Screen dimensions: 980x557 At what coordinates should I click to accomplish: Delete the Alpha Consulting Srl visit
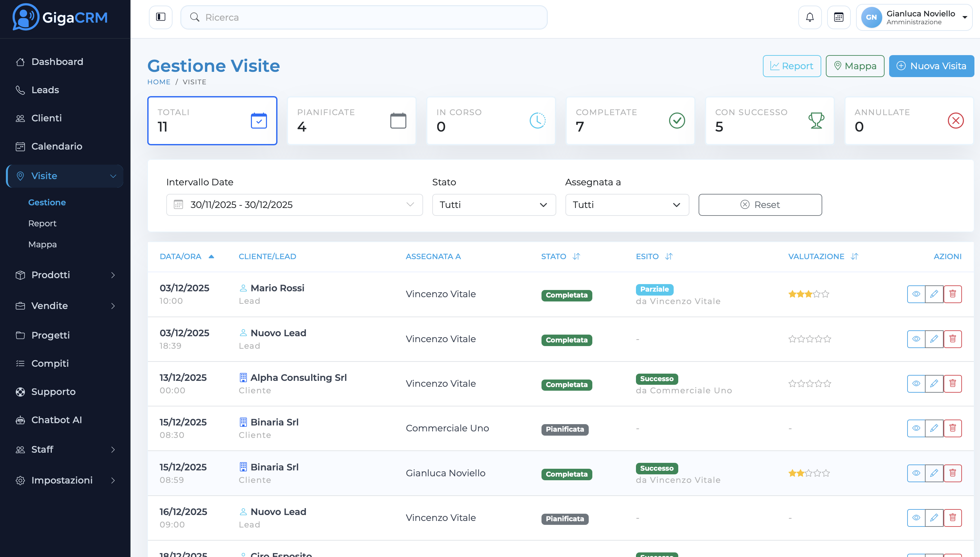[952, 383]
